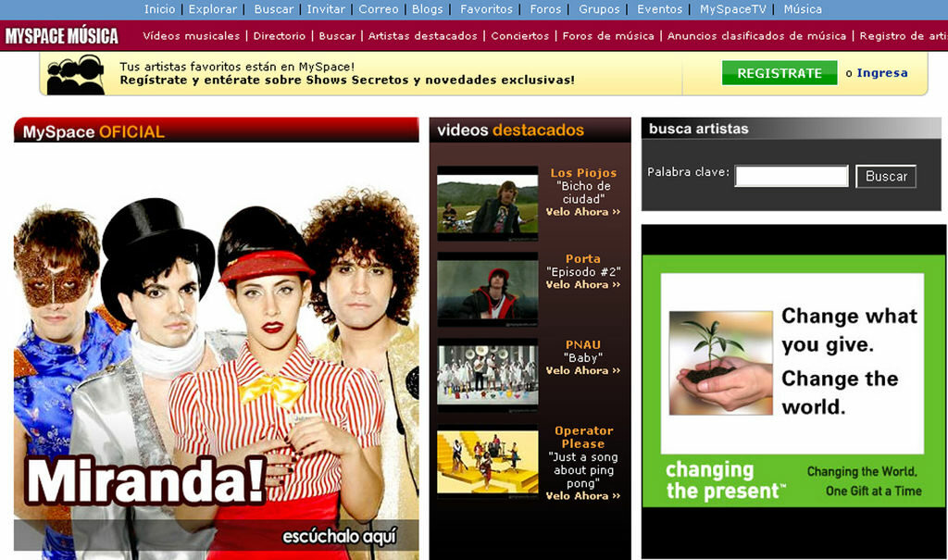This screenshot has width=948, height=560.
Task: Click the Los Piojos artist name
Action: pyautogui.click(x=583, y=173)
